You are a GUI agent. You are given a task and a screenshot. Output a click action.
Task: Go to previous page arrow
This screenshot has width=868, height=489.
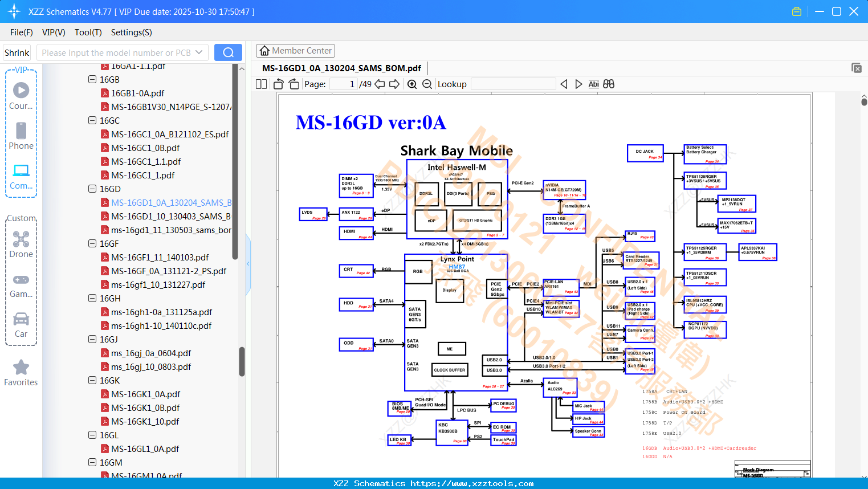tap(380, 84)
